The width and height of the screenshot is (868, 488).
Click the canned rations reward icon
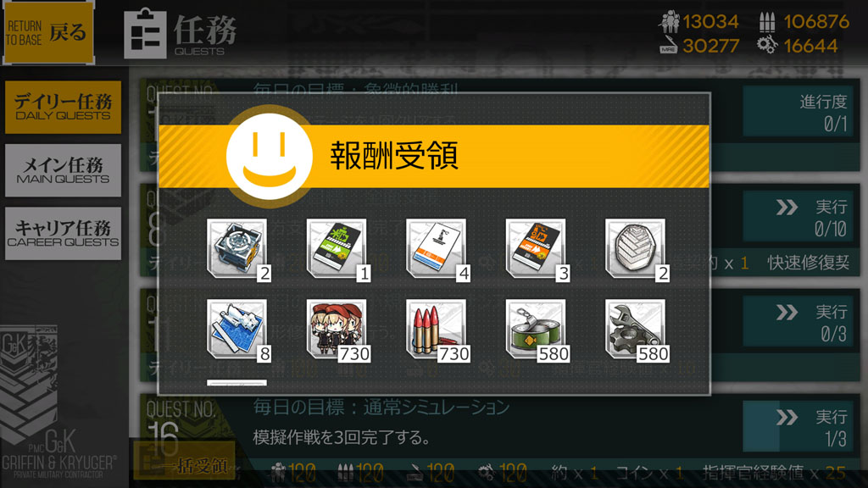tap(537, 331)
